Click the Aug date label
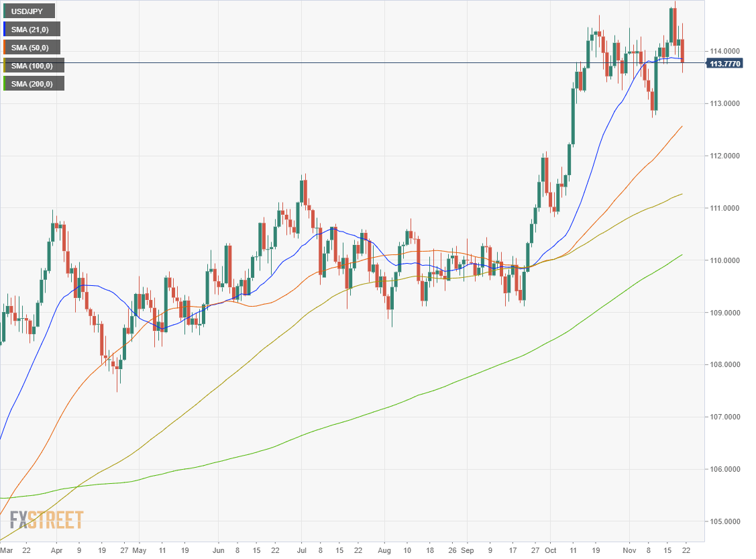The width and height of the screenshot is (756, 559). (384, 550)
